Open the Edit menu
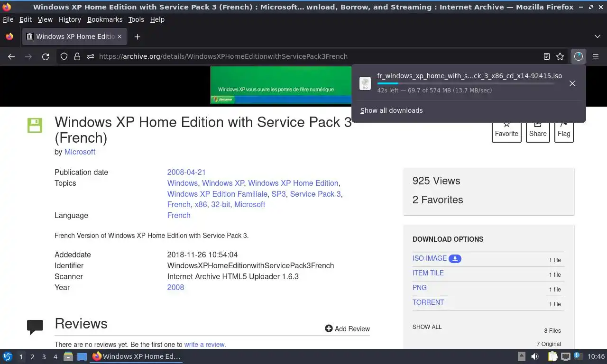This screenshot has width=607, height=364. [x=26, y=19]
